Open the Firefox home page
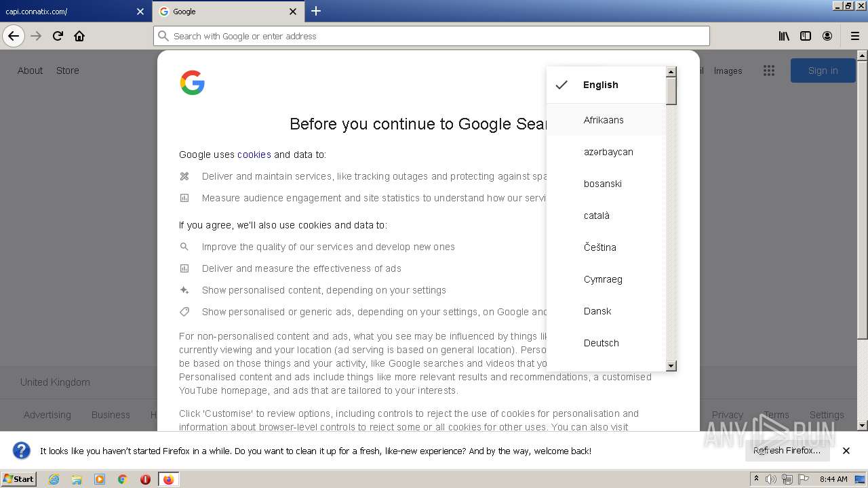 [79, 36]
